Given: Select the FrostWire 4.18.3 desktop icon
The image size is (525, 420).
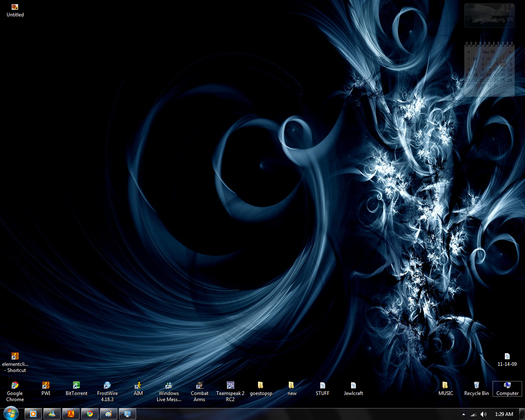Looking at the screenshot, I should (x=107, y=391).
